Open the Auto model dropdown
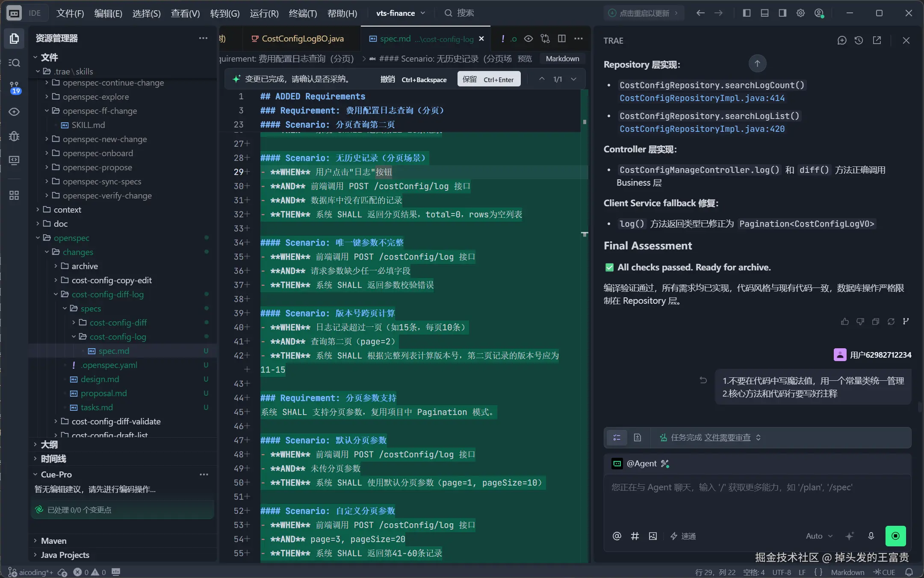The height and width of the screenshot is (578, 924). [819, 536]
